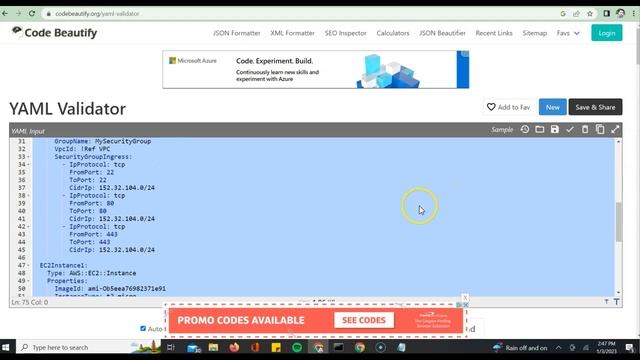Toggle the Auto checkbox below editor

[x=143, y=328]
